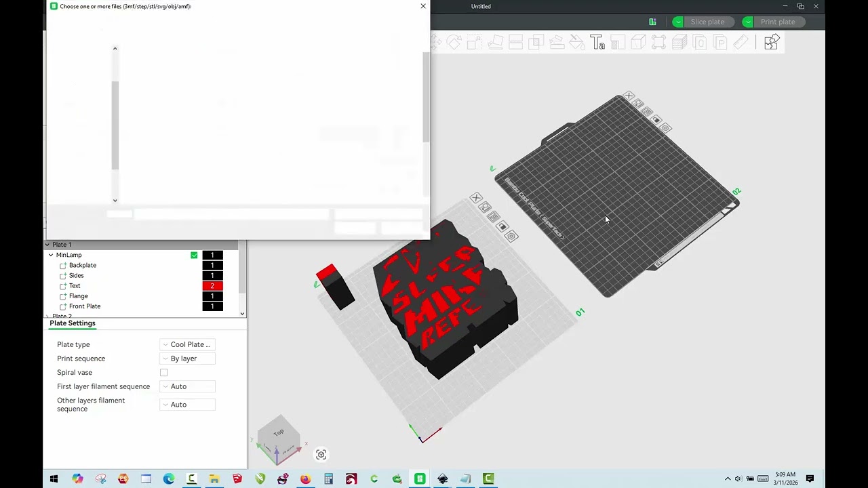Viewport: 868px width, 488px height.
Task: Click the red filament 2 swatch for Text
Action: point(212,286)
